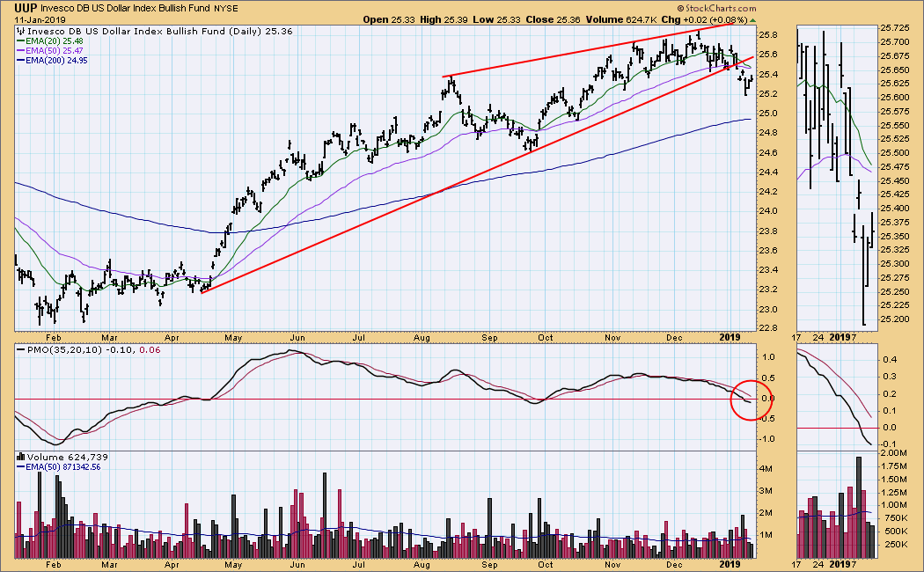Click the 4M label on the volume axis

pyautogui.click(x=766, y=469)
